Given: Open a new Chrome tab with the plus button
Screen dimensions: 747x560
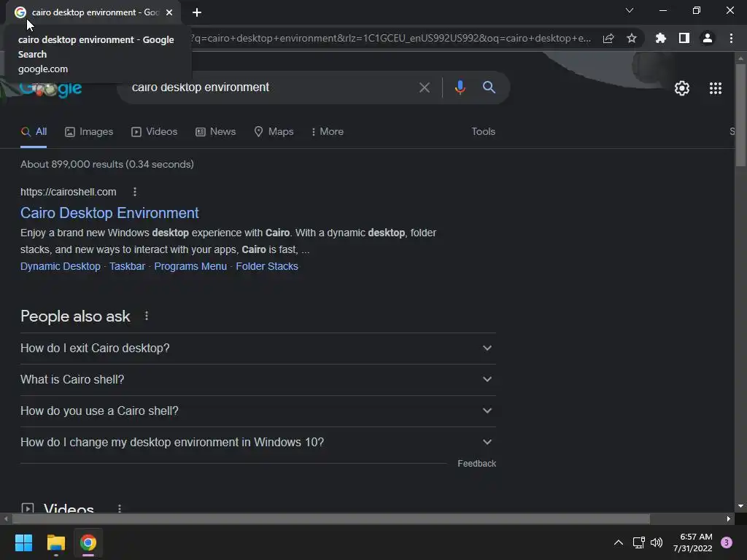Looking at the screenshot, I should pos(197,12).
